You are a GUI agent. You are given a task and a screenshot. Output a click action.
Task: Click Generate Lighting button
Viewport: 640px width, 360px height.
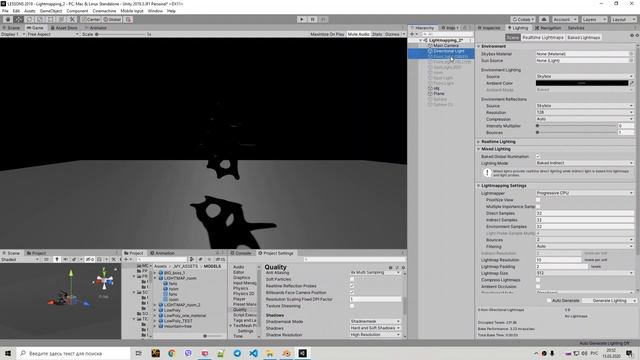point(609,300)
